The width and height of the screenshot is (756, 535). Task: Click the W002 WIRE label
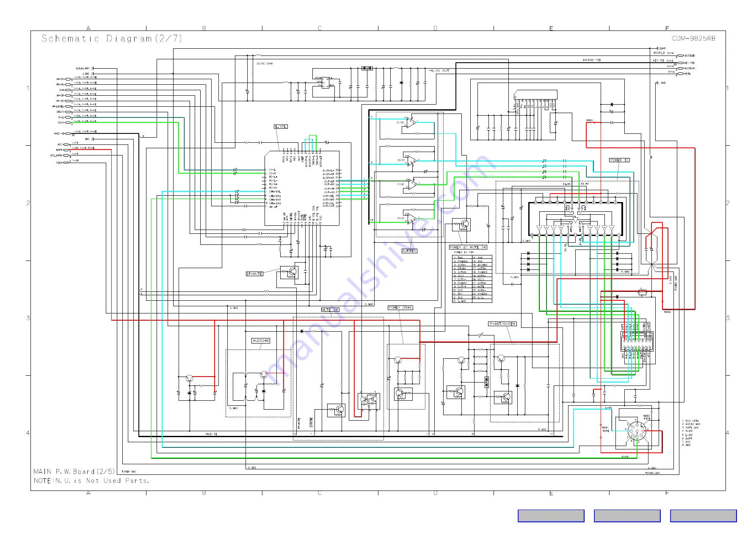pyautogui.click(x=647, y=417)
